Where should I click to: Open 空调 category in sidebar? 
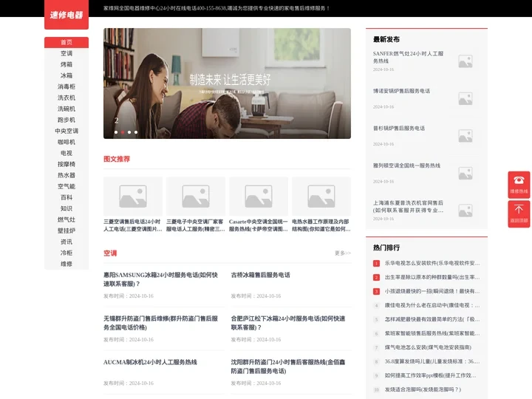click(x=66, y=53)
